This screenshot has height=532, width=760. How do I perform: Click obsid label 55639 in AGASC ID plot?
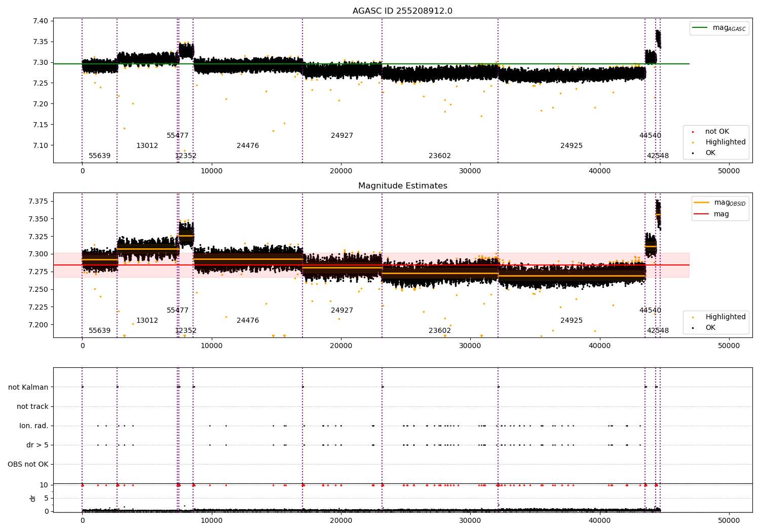(100, 156)
